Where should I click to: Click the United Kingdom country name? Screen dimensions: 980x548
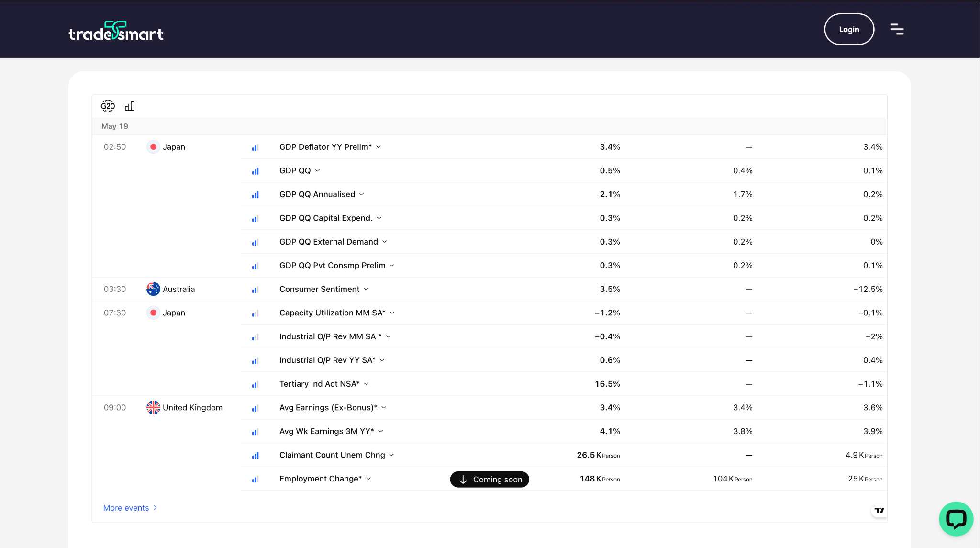tap(192, 408)
